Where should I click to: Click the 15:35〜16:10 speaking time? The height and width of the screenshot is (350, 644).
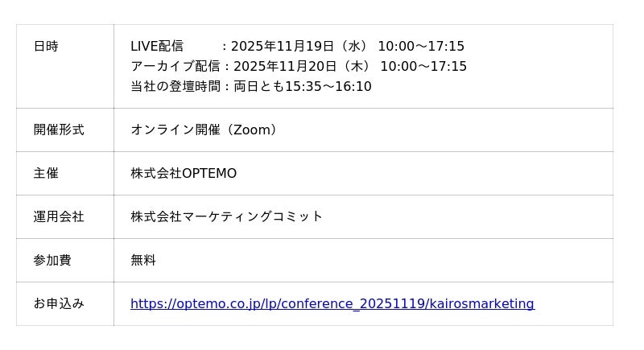[328, 87]
